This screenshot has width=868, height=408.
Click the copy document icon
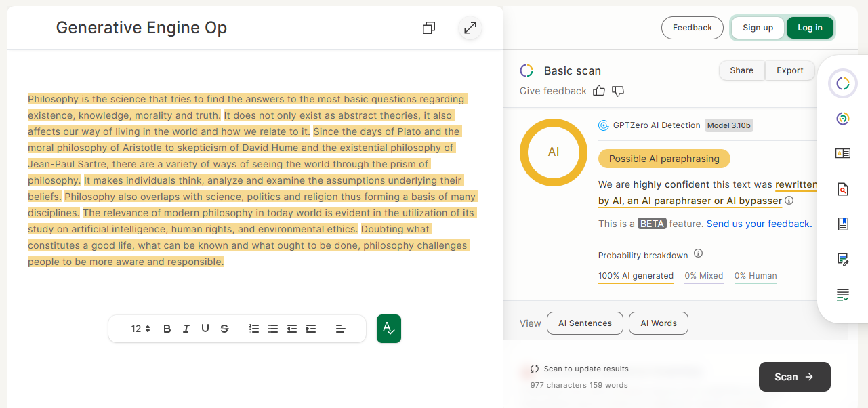pyautogui.click(x=428, y=28)
